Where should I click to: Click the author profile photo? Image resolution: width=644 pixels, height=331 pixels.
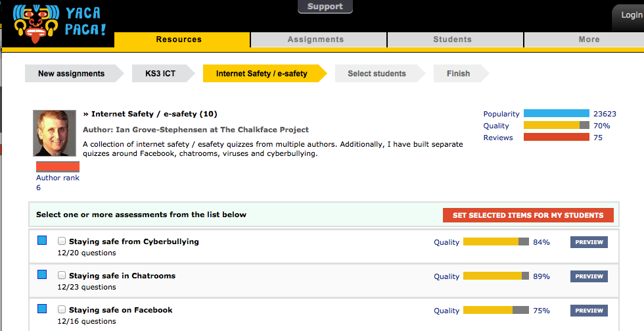pyautogui.click(x=55, y=133)
